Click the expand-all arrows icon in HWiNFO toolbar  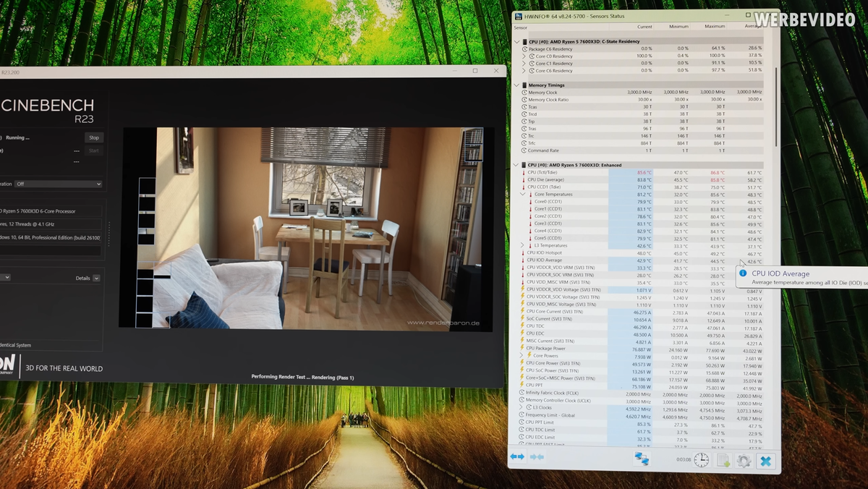coord(516,457)
